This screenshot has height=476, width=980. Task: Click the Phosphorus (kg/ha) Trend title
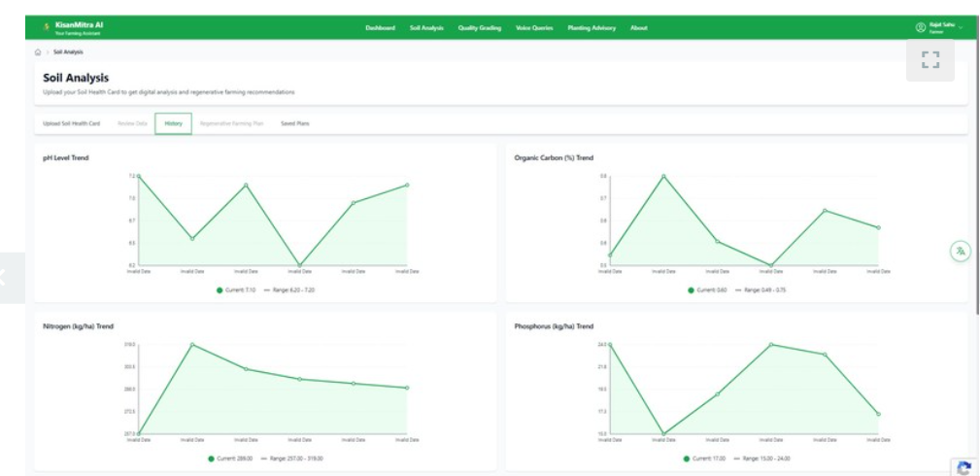[554, 326]
